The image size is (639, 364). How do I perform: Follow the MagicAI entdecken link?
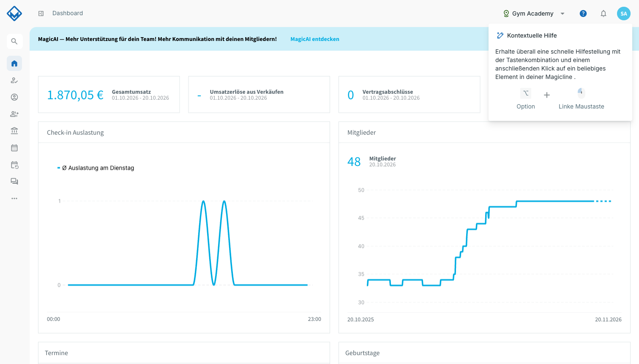(315, 39)
